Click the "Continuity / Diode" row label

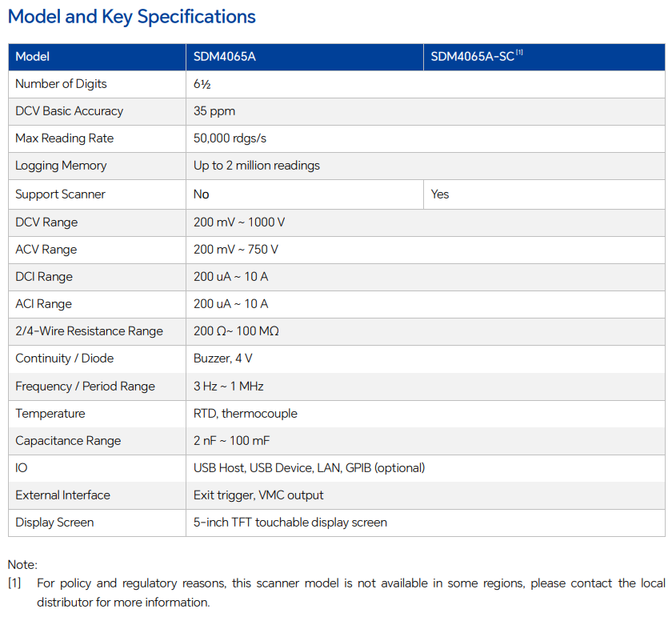64,359
